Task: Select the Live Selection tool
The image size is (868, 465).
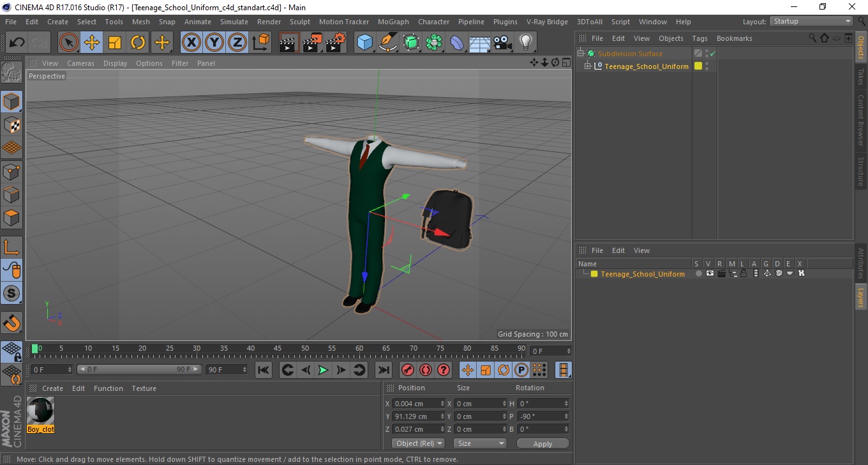Action: pos(69,43)
